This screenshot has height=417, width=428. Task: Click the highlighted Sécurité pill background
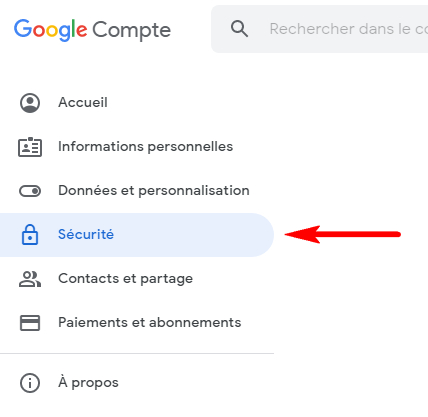tap(137, 235)
